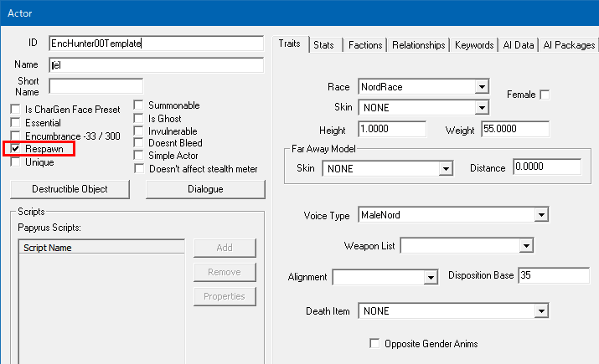The image size is (599, 364).
Task: Click the Script Name column header
Action: (x=101, y=248)
